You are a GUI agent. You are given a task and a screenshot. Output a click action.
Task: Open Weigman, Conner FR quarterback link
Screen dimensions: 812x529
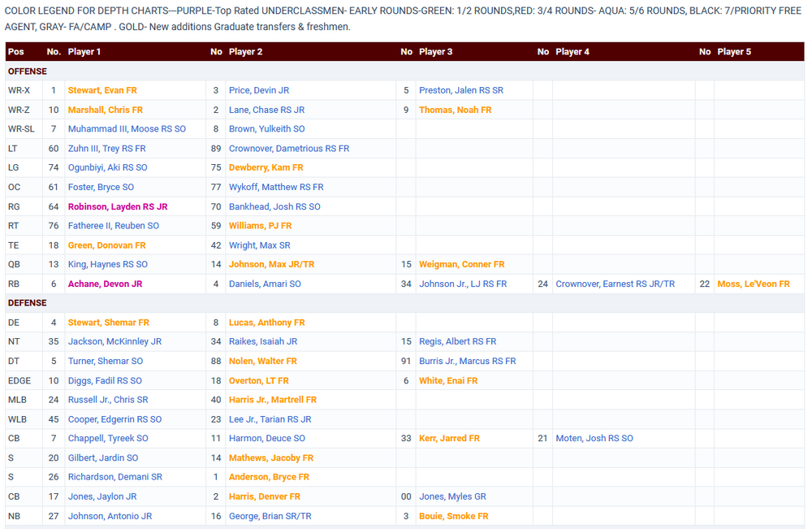[461, 264]
